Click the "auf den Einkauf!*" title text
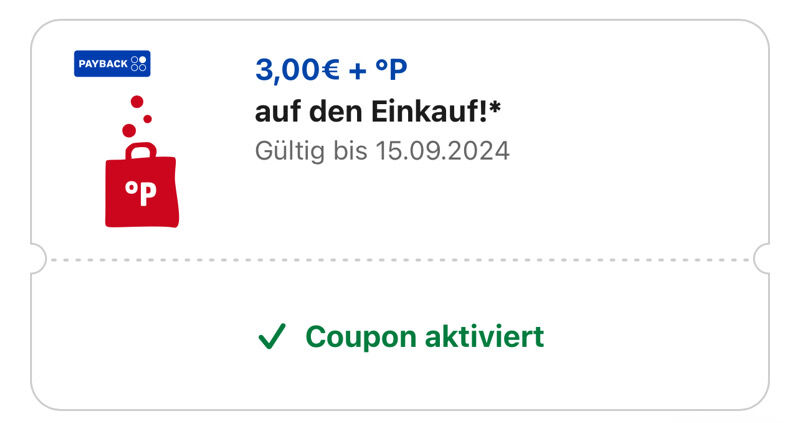The image size is (800, 423). 378,111
